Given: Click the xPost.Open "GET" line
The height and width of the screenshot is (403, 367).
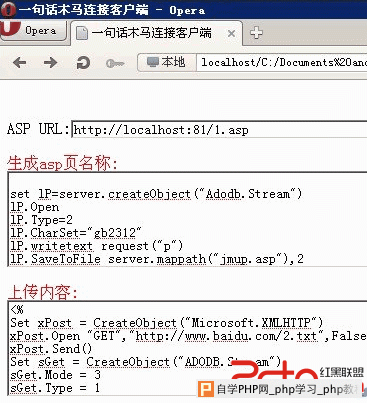Looking at the screenshot, I should (x=188, y=336).
